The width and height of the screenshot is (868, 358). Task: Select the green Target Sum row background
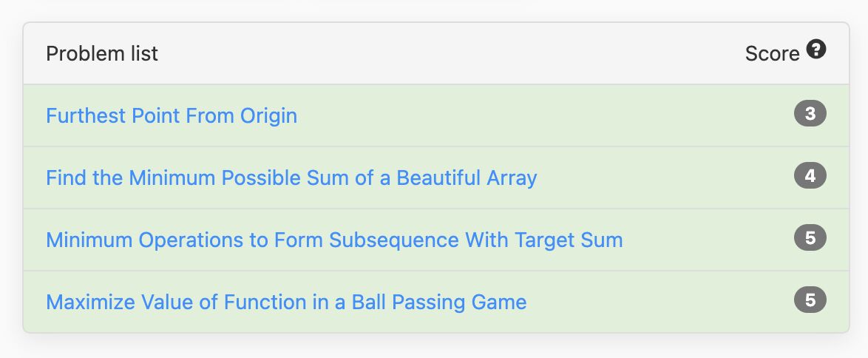point(436,240)
